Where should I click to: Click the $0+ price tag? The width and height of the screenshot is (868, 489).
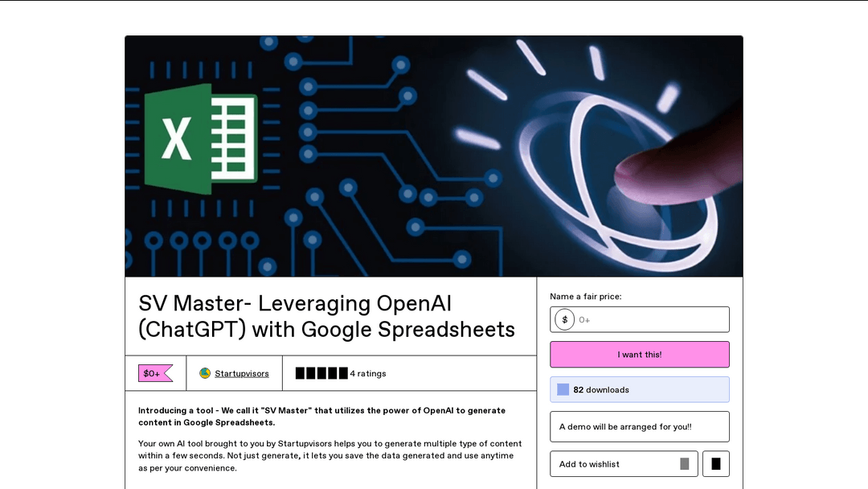click(x=156, y=373)
